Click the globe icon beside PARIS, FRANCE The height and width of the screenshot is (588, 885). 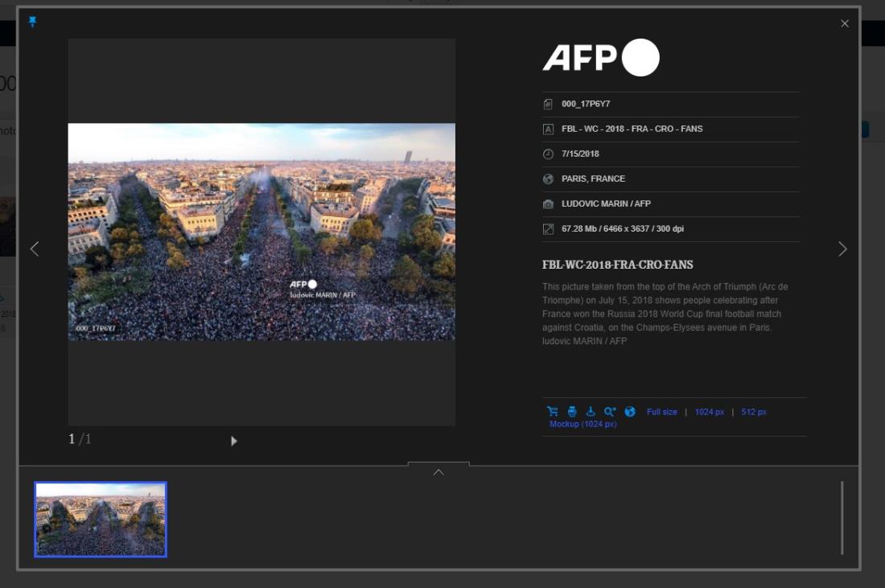click(547, 179)
